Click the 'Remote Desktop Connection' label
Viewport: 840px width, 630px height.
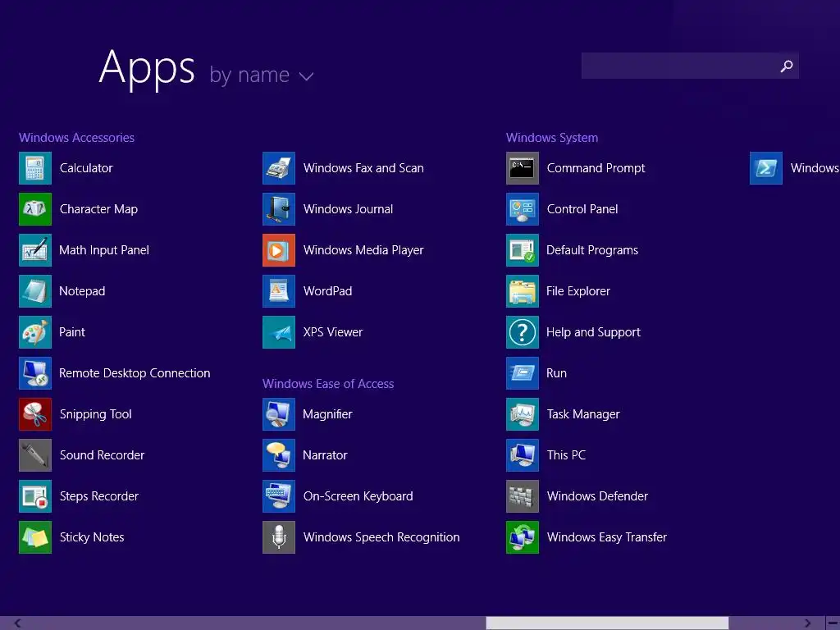[135, 373]
